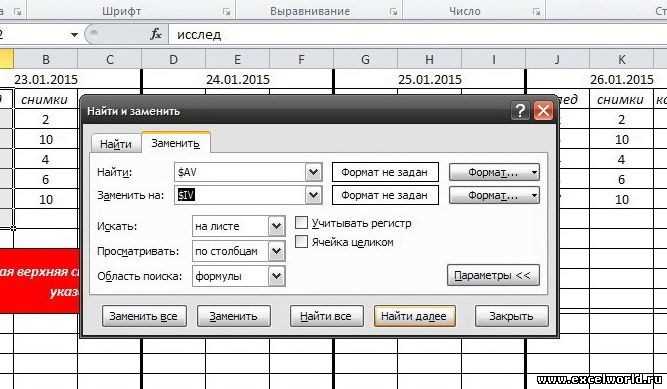Click the formula bar containing исслед
Image resolution: width=667 pixels, height=389 pixels.
(417, 34)
